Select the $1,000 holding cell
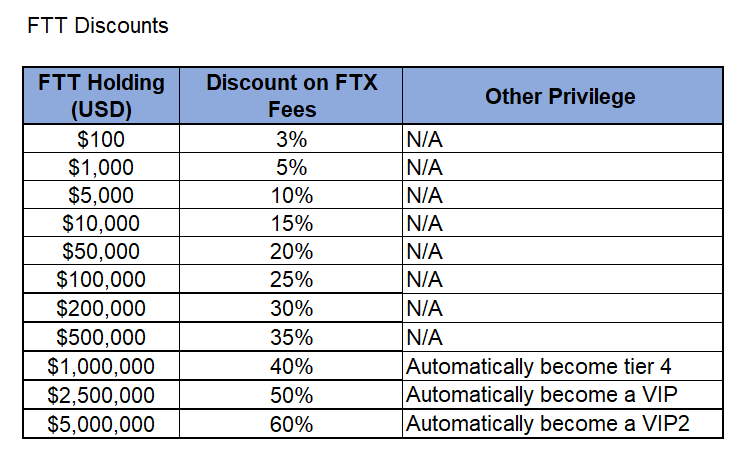Image resolution: width=735 pixels, height=450 pixels. click(x=101, y=167)
